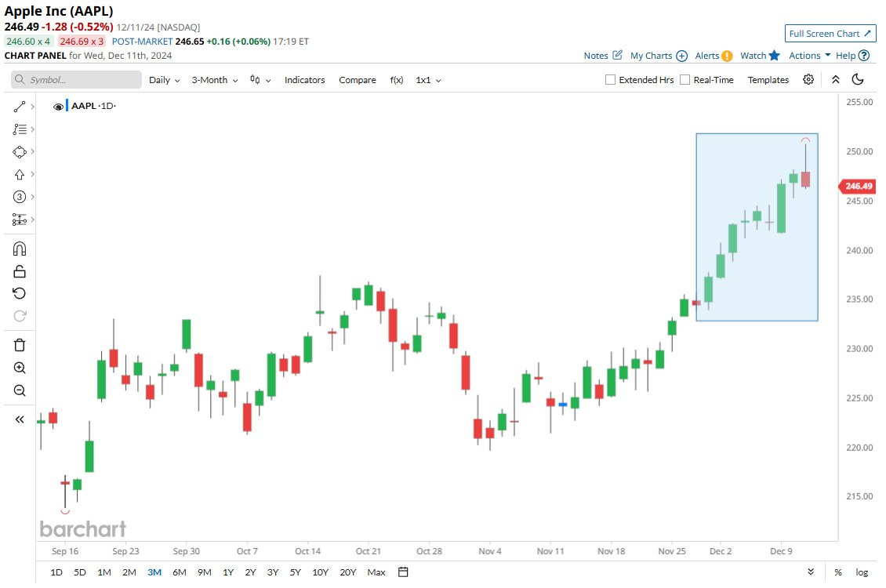Open the candlestick chart type dropdown

260,80
